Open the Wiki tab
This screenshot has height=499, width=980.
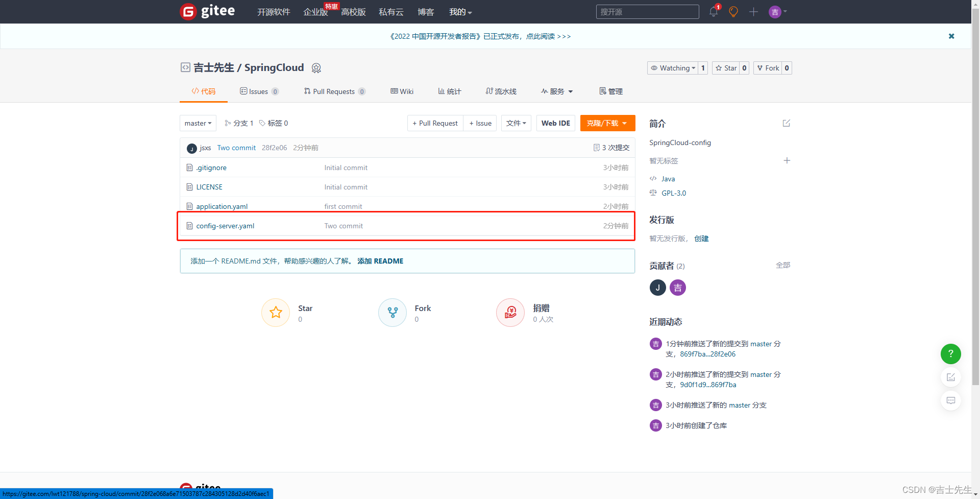pos(402,91)
